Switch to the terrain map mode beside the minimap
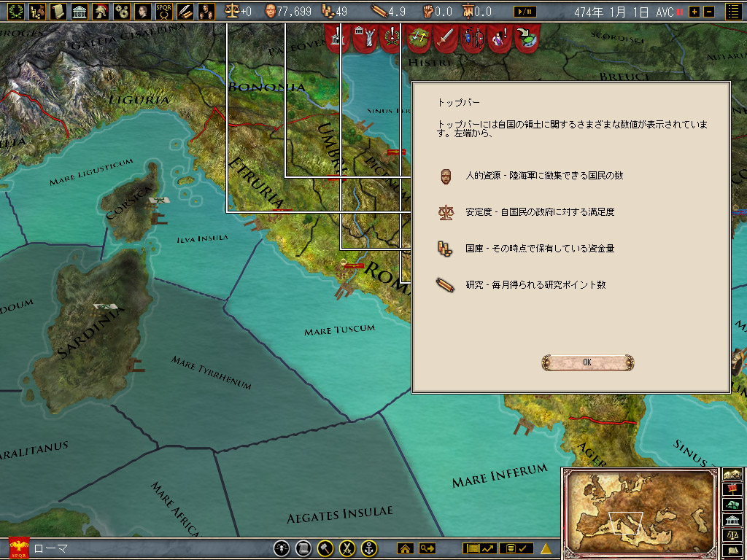The image size is (747, 560). click(x=732, y=474)
